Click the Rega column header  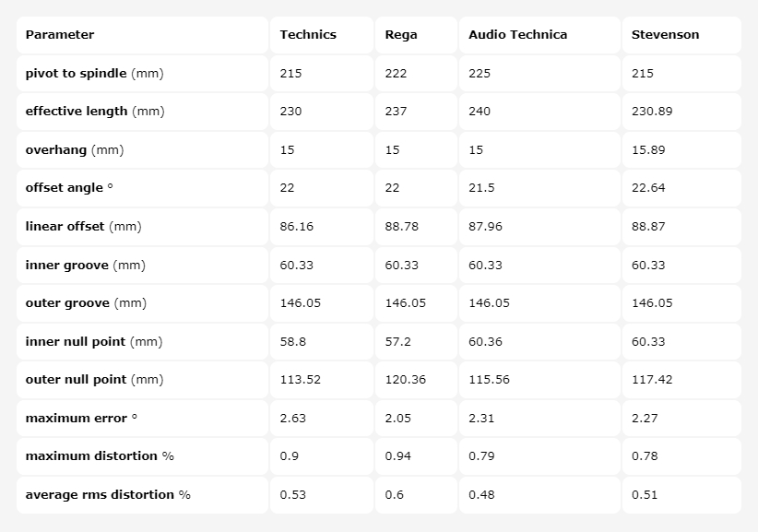[x=401, y=35]
